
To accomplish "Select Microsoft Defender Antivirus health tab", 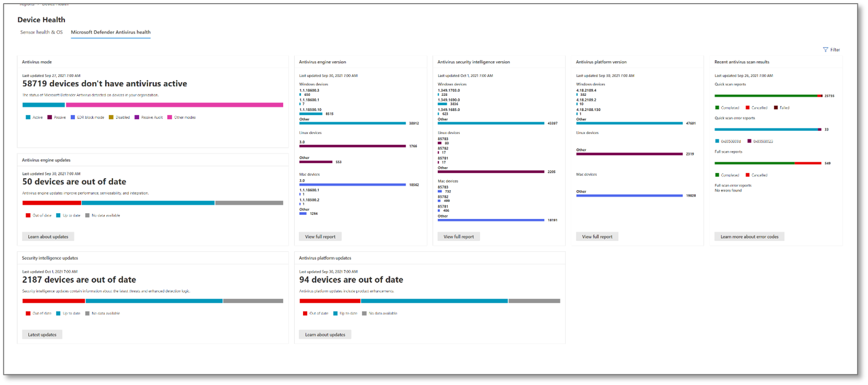I will 110,32.
